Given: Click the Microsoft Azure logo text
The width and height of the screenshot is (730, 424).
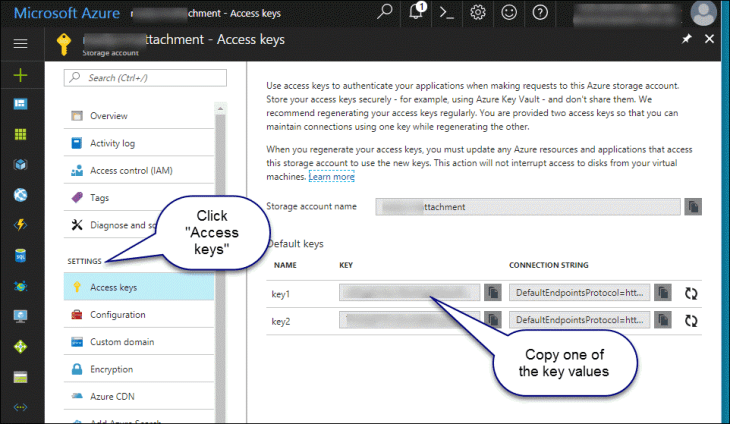Looking at the screenshot, I should pos(67,13).
